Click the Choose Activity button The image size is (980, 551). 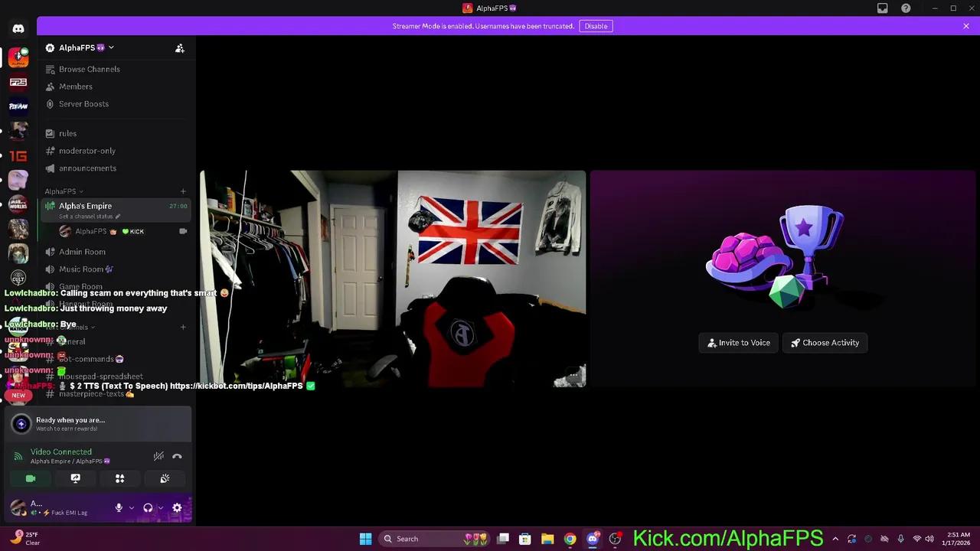(x=825, y=342)
